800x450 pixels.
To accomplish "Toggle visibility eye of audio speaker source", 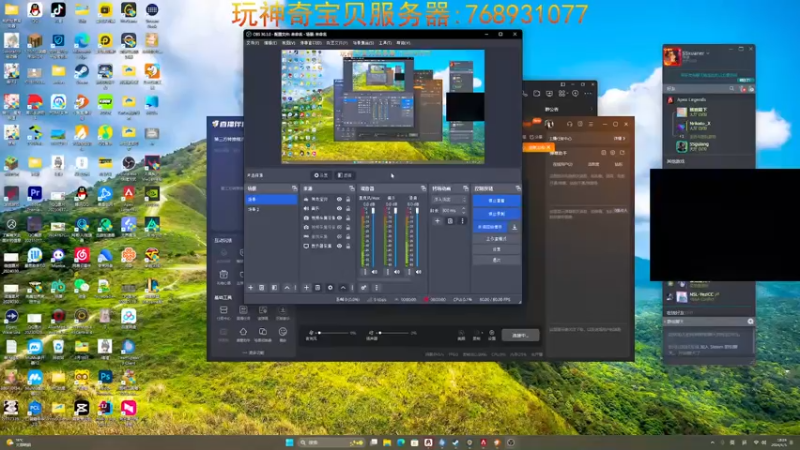I will [339, 208].
